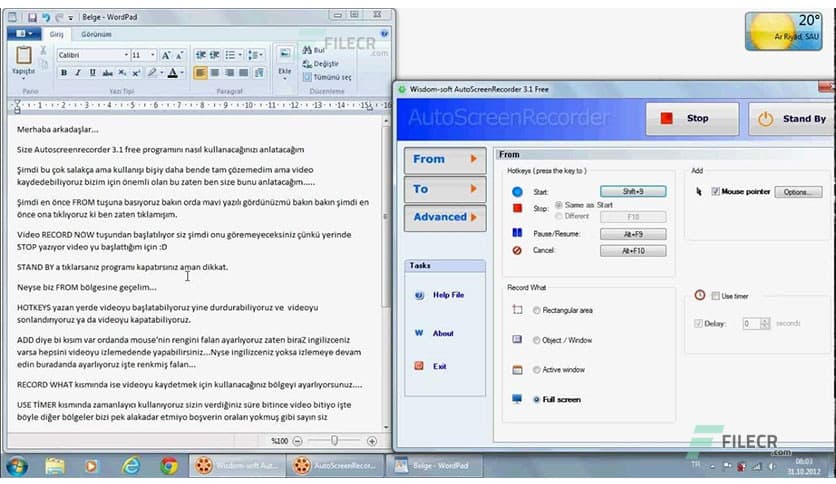Open Google Chrome from the taskbar
Viewport: 836px width, 484px height.
[169, 466]
